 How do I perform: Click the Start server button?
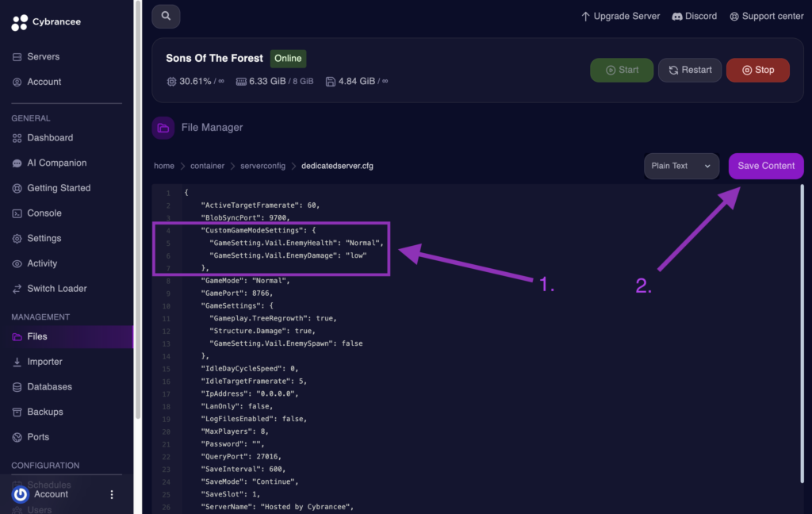tap(622, 70)
